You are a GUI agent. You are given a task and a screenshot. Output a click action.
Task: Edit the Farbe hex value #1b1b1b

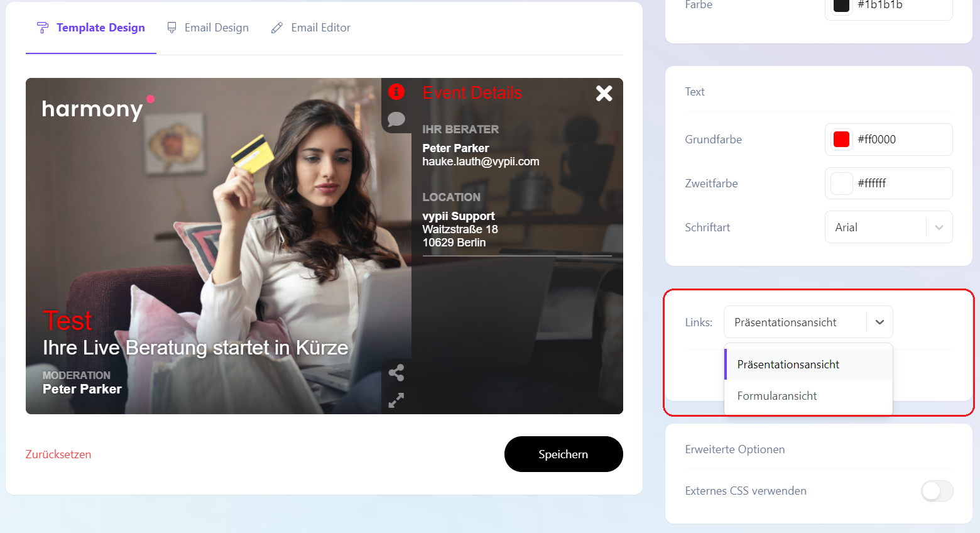coord(880,5)
